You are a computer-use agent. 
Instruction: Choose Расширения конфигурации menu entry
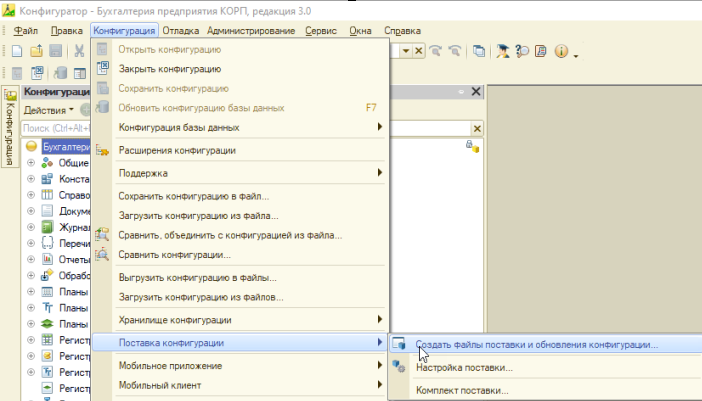coord(240,150)
